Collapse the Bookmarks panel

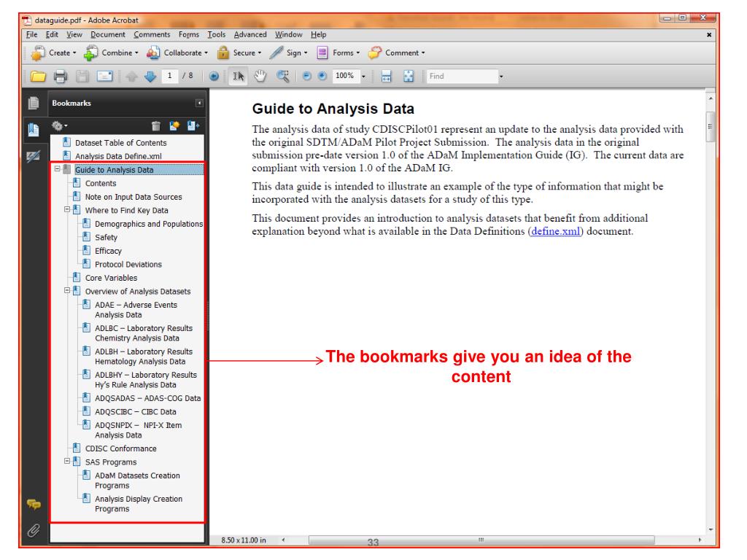click(199, 103)
